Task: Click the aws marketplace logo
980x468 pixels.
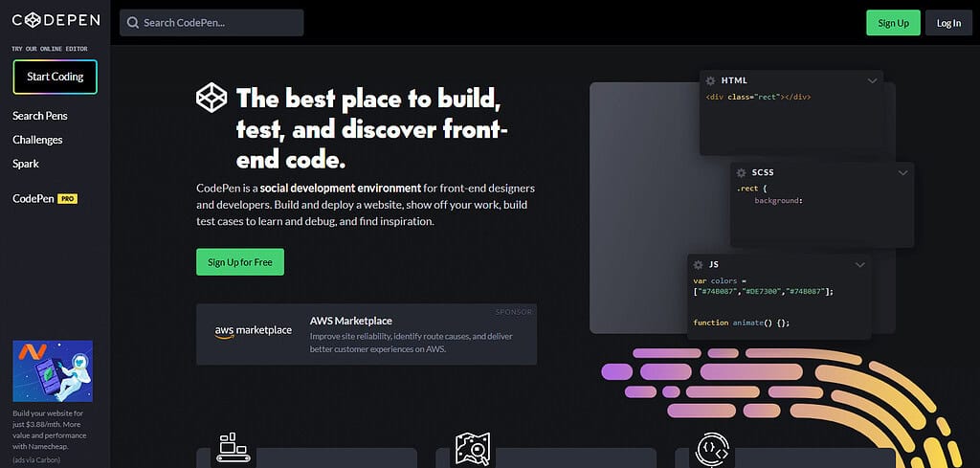Action: pos(253,332)
